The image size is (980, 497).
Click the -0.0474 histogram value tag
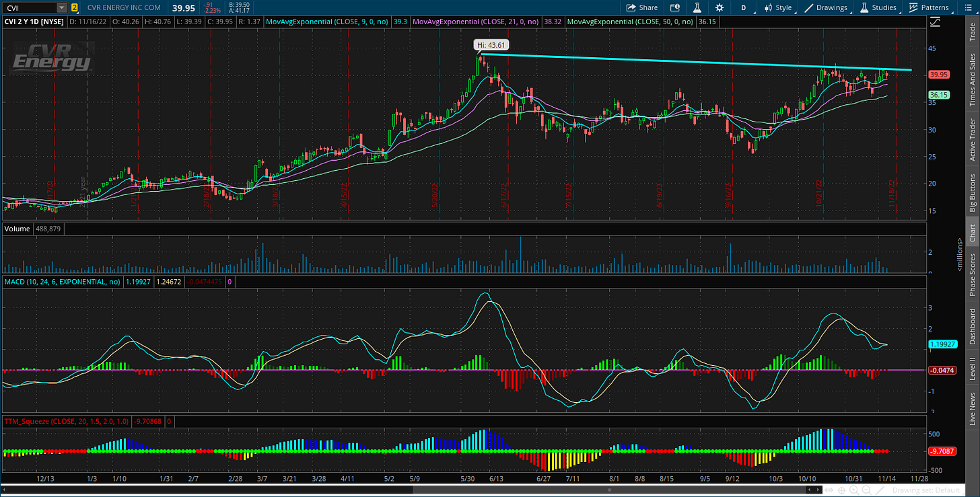pyautogui.click(x=942, y=370)
